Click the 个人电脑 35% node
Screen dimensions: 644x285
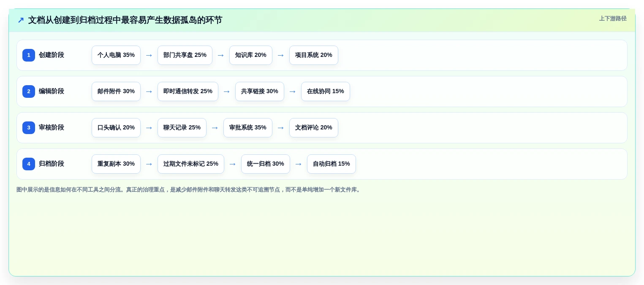[116, 55]
